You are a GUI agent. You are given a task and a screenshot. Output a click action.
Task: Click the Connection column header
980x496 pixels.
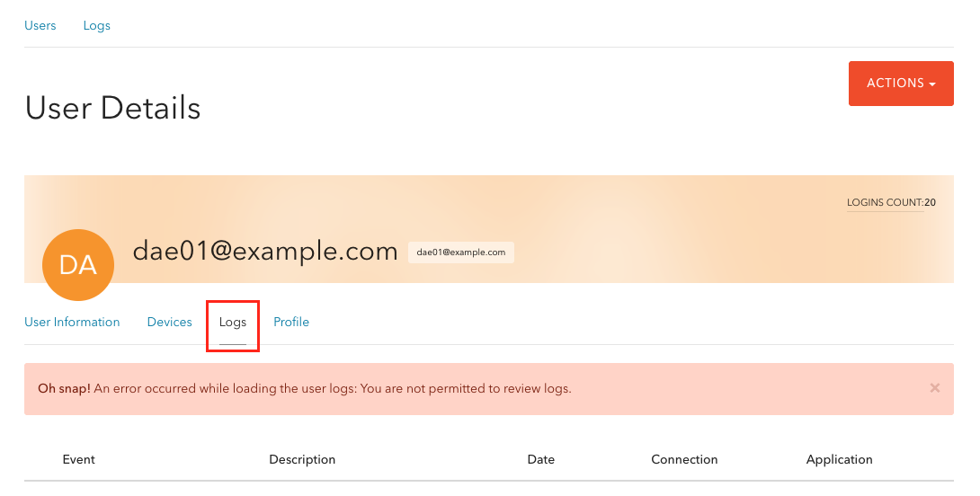(684, 459)
